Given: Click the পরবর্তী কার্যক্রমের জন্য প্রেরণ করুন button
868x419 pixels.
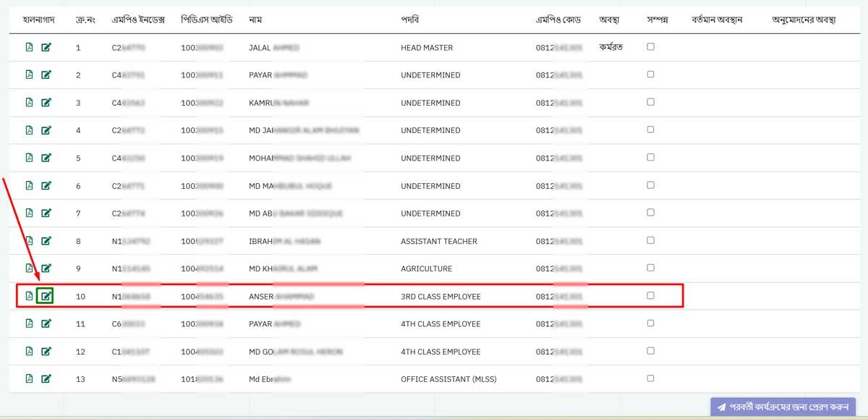Looking at the screenshot, I should [x=783, y=407].
